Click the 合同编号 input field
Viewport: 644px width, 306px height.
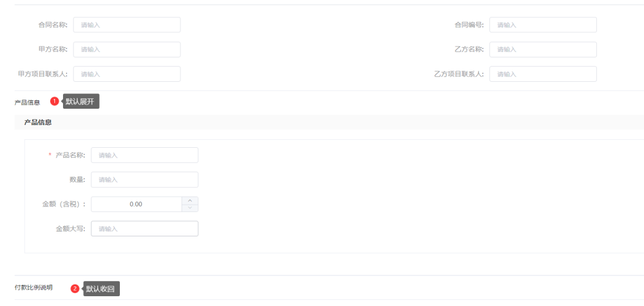click(x=543, y=25)
